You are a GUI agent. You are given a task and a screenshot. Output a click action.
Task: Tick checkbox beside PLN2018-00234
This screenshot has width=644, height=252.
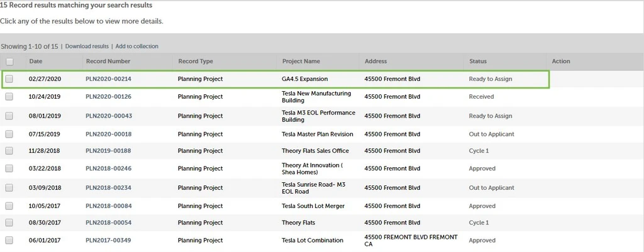point(9,187)
